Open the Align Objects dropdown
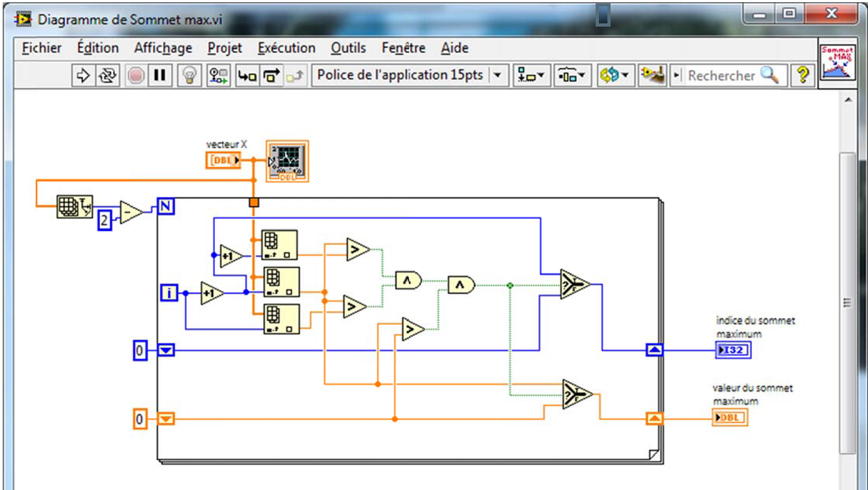The width and height of the screenshot is (868, 490). click(531, 75)
